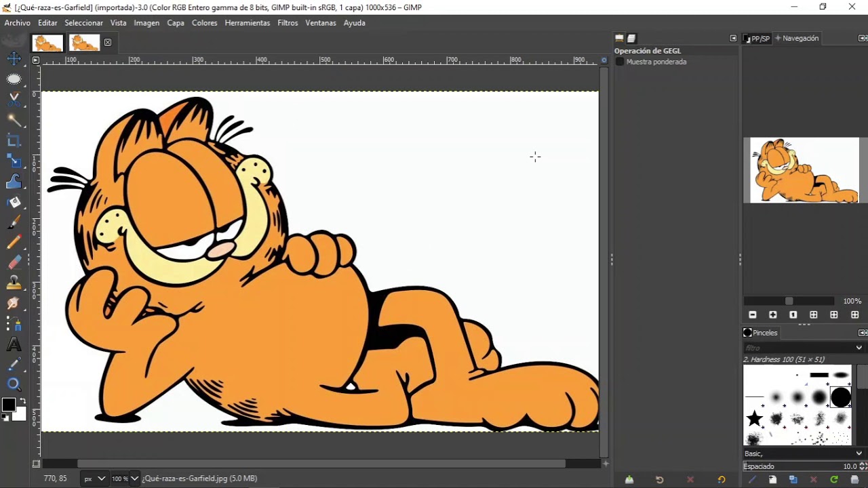Select the Fuzzy Select magic wand tool

coord(14,120)
